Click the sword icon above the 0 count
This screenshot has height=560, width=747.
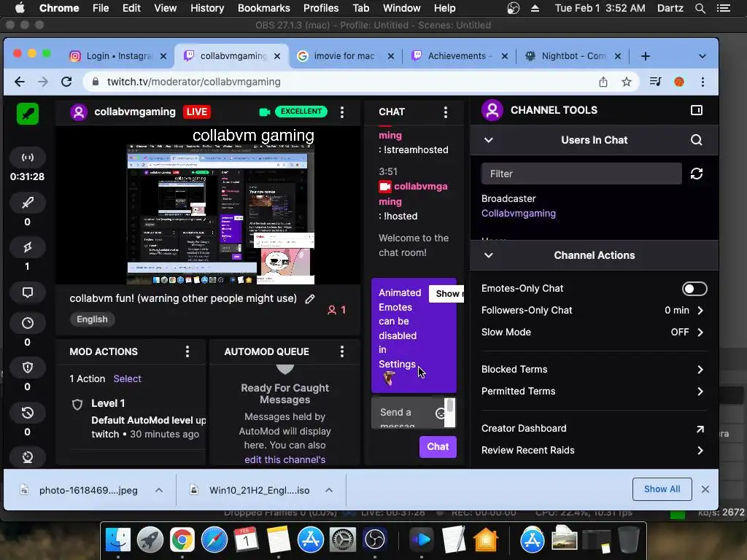tap(28, 203)
